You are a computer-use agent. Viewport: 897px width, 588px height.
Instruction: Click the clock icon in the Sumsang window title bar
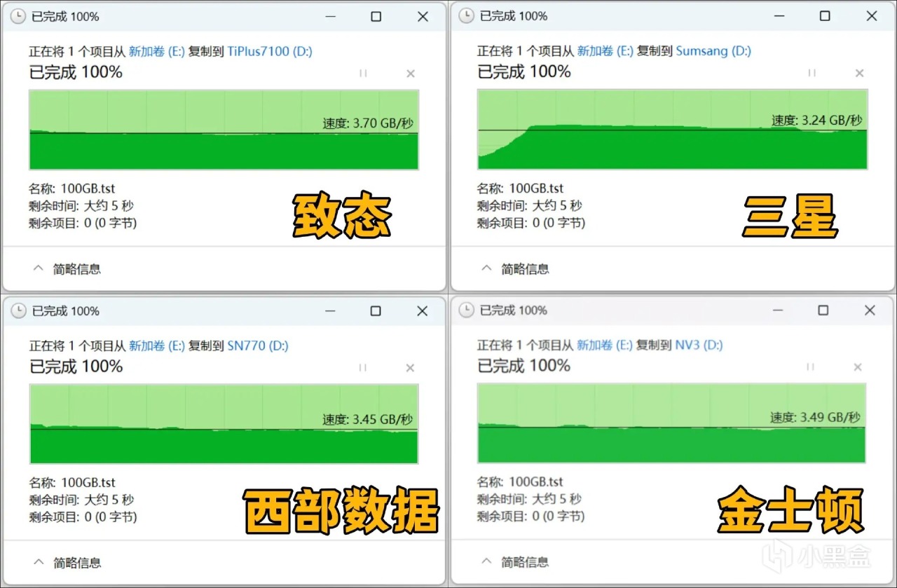(466, 16)
